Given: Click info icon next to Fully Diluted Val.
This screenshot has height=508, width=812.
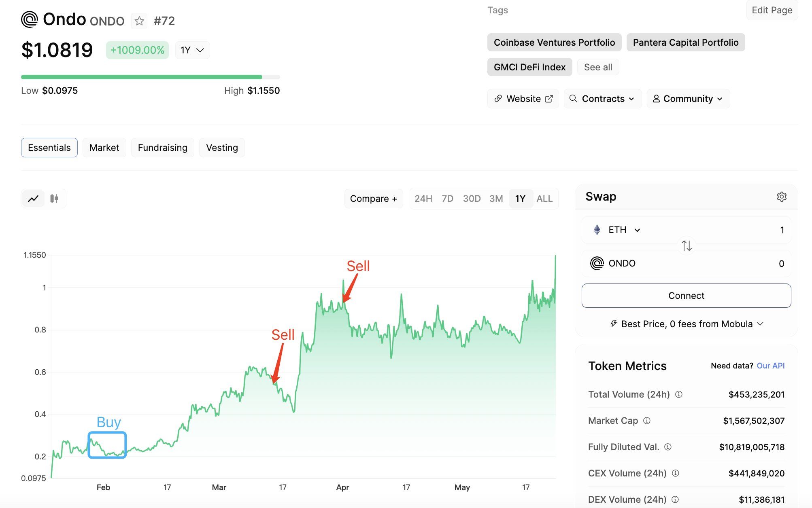Looking at the screenshot, I should click(668, 447).
